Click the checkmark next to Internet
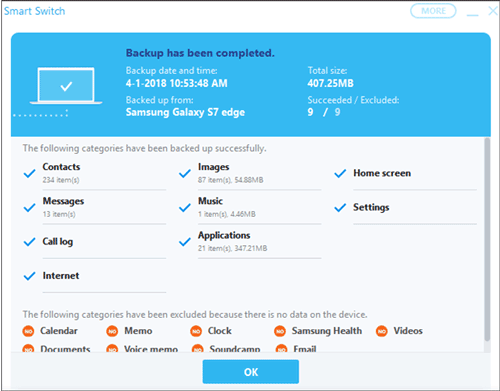The width and height of the screenshot is (500, 391). click(29, 276)
